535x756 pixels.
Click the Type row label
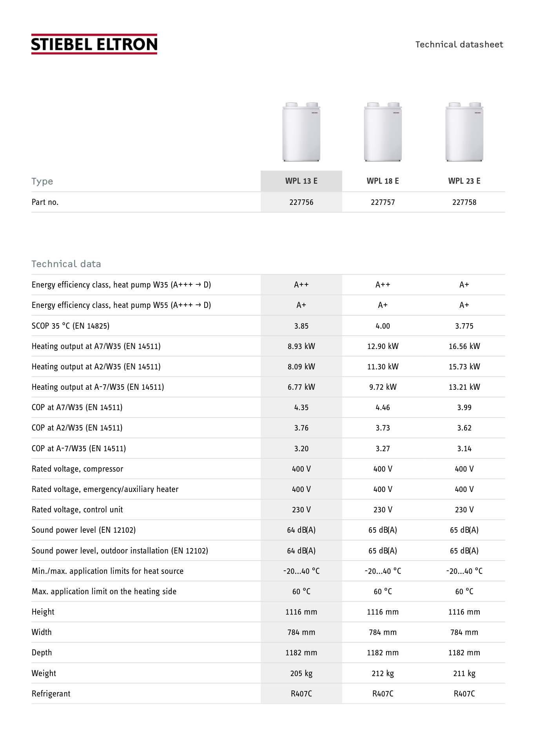coord(42,181)
